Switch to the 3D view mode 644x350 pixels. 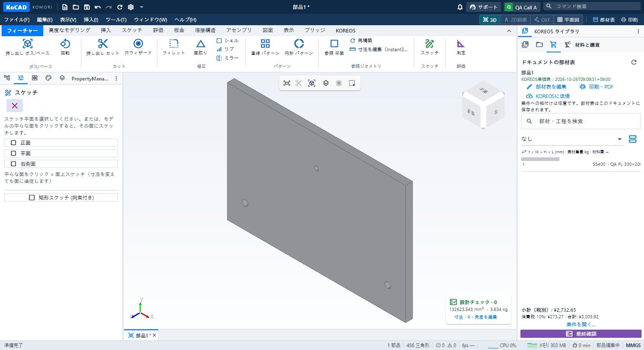coord(490,20)
